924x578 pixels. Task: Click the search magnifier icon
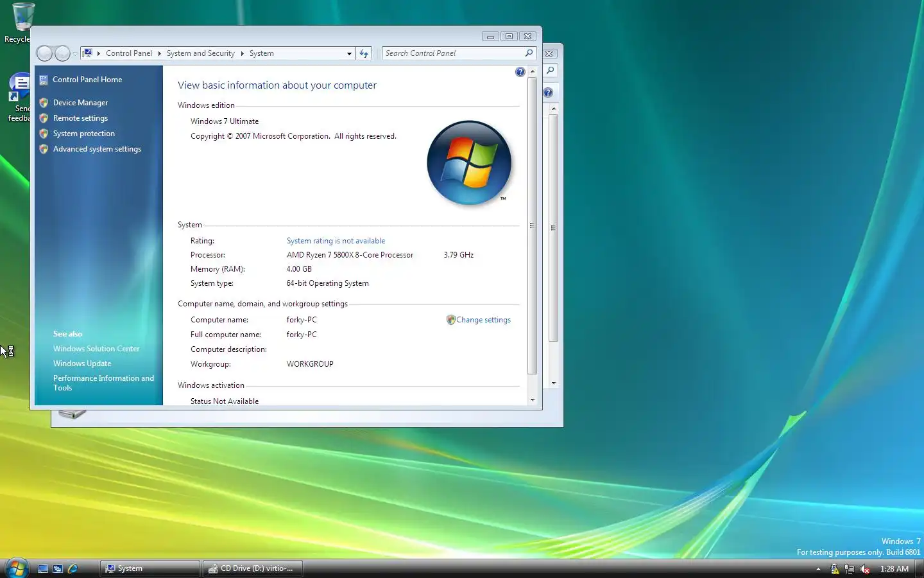(x=529, y=53)
